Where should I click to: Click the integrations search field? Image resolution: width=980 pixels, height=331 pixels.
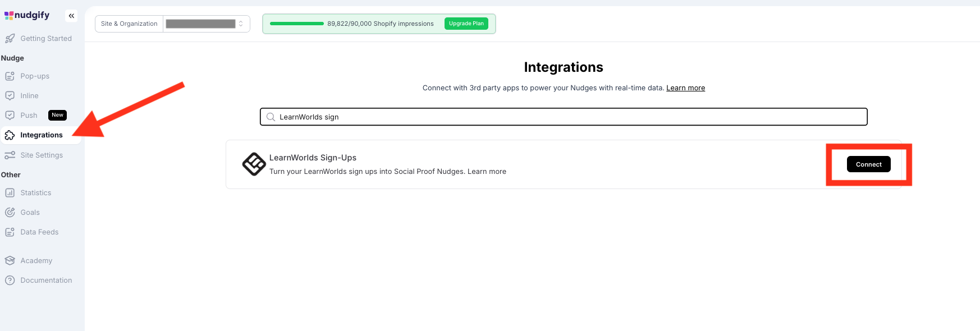tap(564, 117)
